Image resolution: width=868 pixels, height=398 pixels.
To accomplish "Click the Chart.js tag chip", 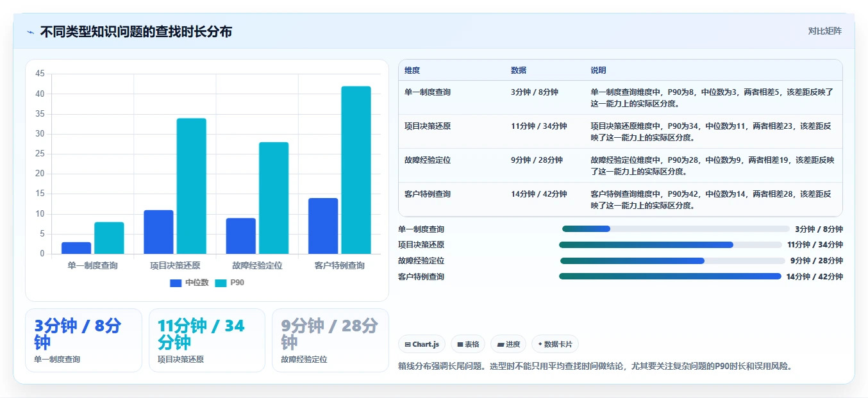I will tap(422, 344).
